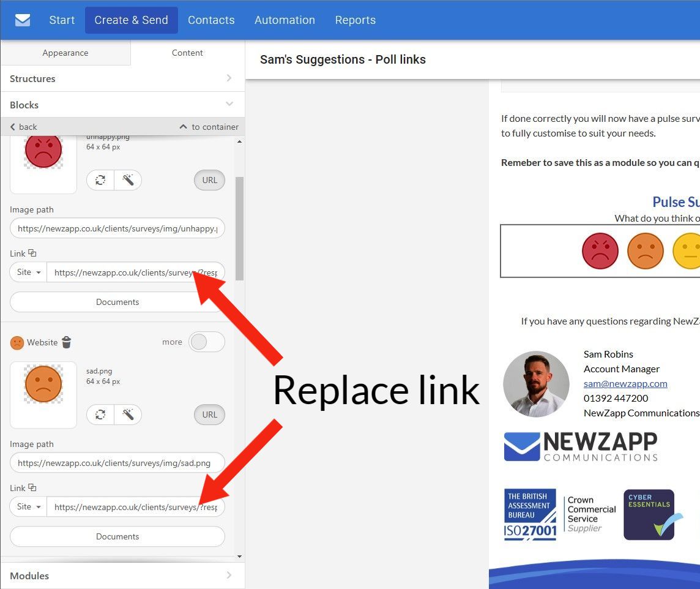The width and height of the screenshot is (700, 589).
Task: Click the sam@newzapp.com email link
Action: tap(625, 383)
